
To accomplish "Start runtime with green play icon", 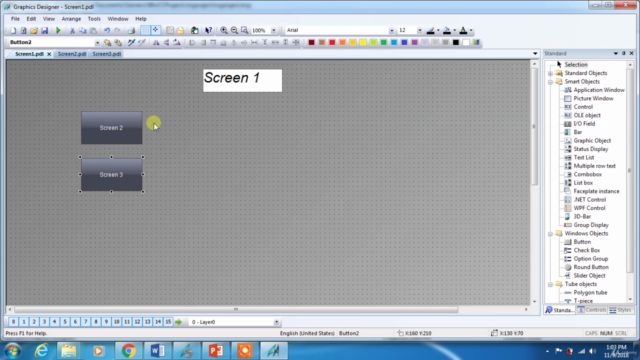I will pos(58,31).
